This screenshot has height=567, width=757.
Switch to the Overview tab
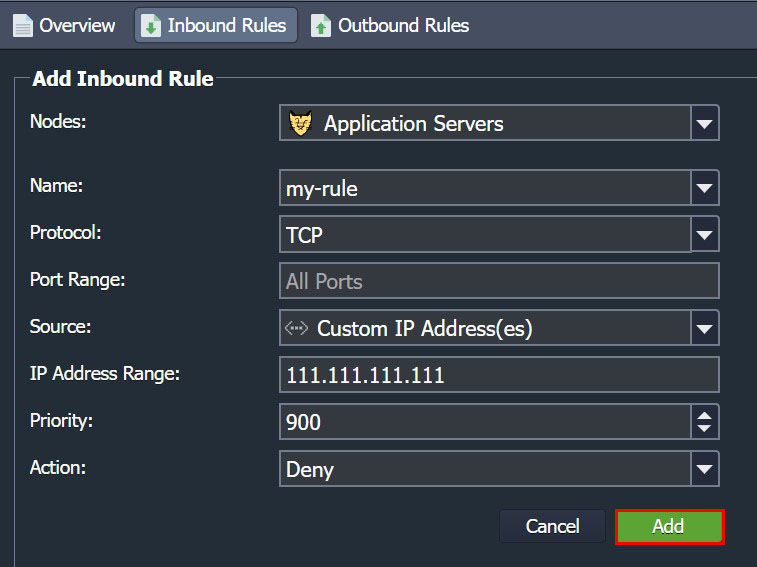[x=64, y=25]
